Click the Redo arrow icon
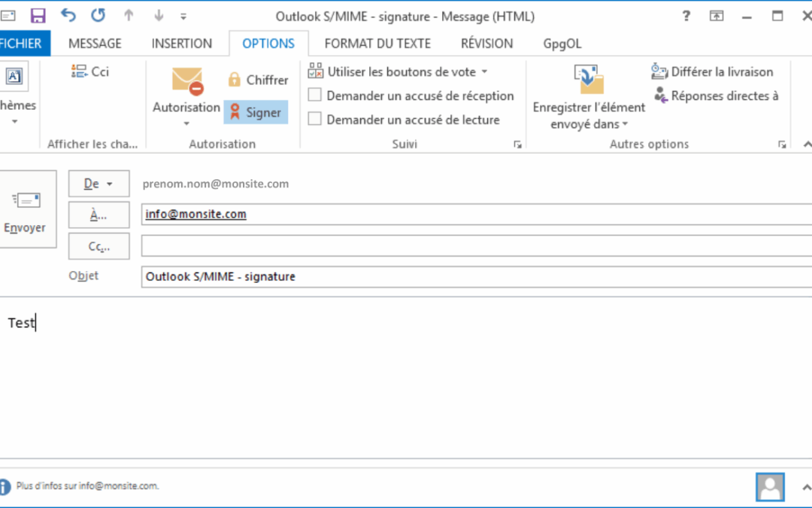Image resolution: width=812 pixels, height=508 pixels. pyautogui.click(x=98, y=16)
